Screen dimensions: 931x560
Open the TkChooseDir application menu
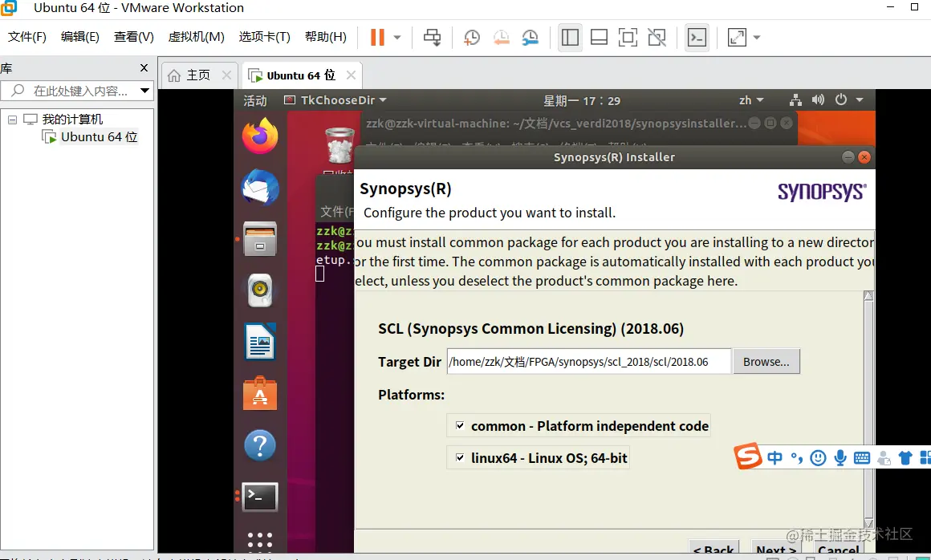click(335, 100)
